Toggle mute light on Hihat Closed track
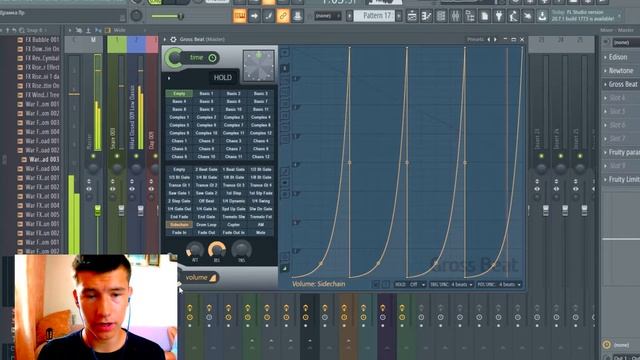The image size is (640, 360). coord(136,156)
